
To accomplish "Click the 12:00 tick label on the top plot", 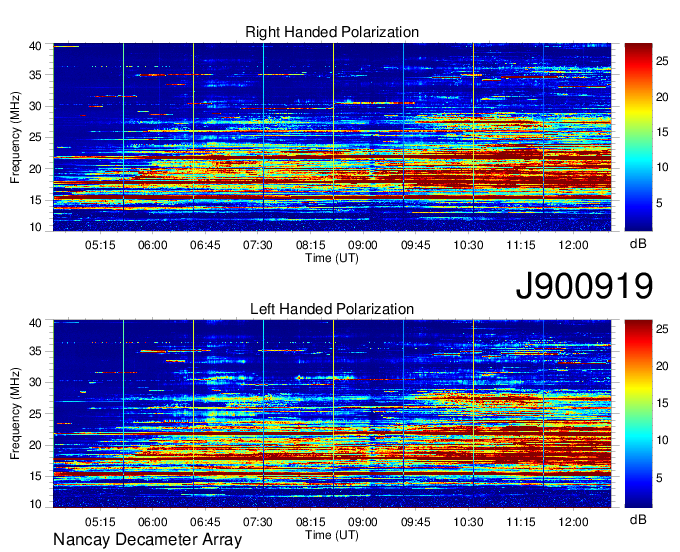I will pyautogui.click(x=573, y=245).
